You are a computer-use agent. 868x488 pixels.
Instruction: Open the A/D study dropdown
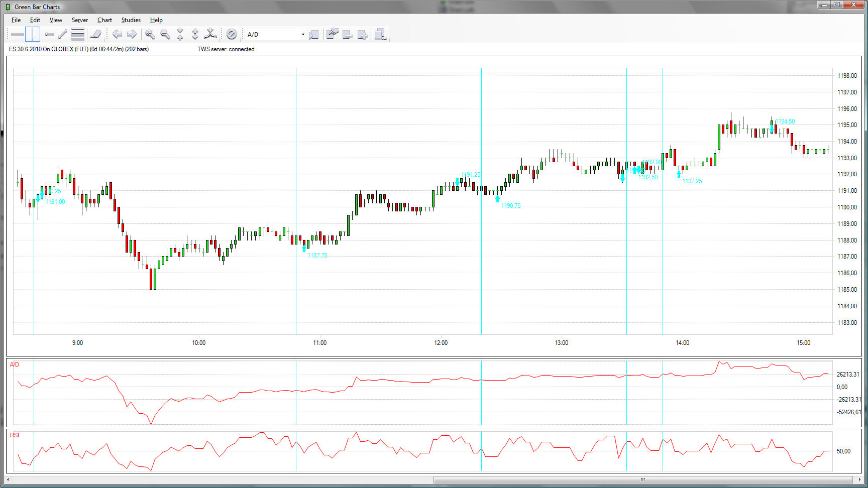302,35
